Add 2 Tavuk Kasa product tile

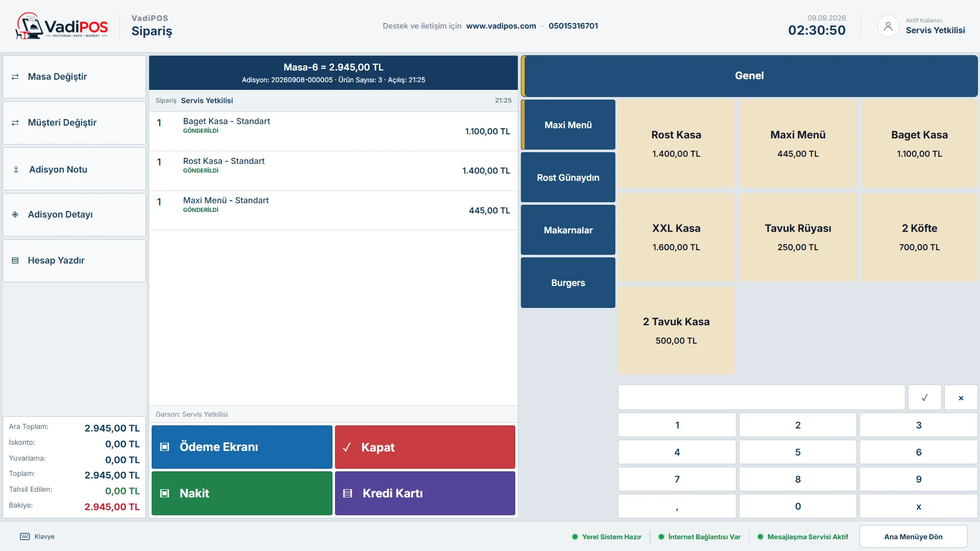pos(676,330)
